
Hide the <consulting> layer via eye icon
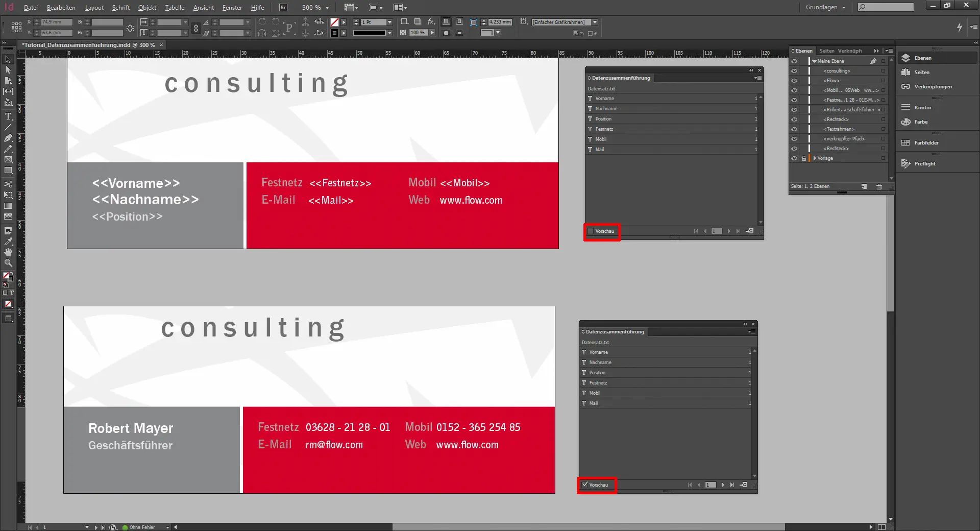click(x=794, y=71)
